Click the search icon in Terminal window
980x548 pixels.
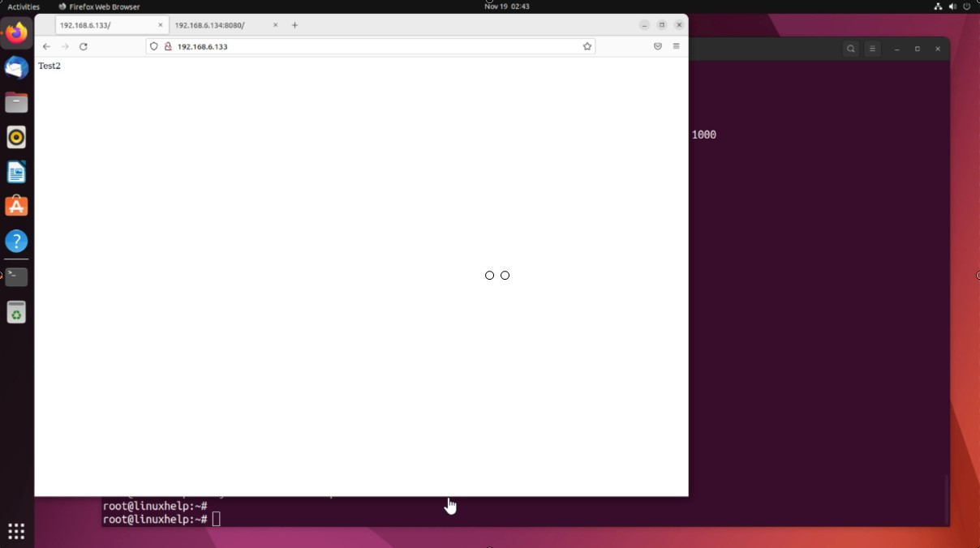(x=850, y=49)
